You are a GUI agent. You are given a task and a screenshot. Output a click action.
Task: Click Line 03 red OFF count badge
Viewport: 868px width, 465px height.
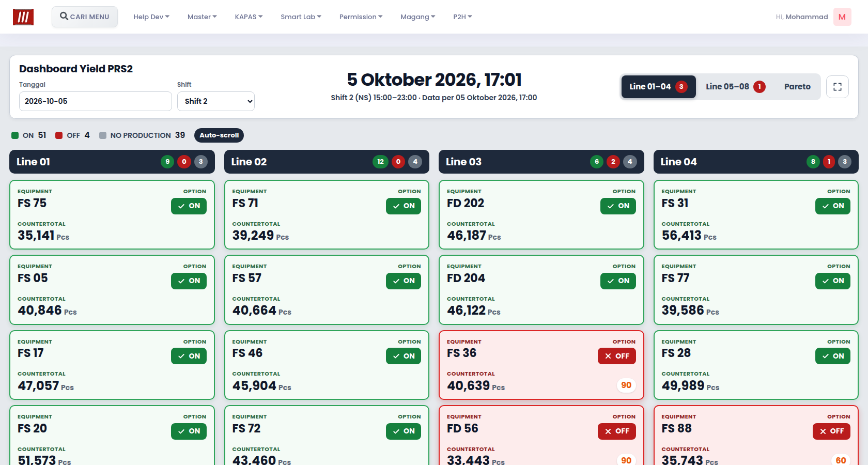coord(613,162)
